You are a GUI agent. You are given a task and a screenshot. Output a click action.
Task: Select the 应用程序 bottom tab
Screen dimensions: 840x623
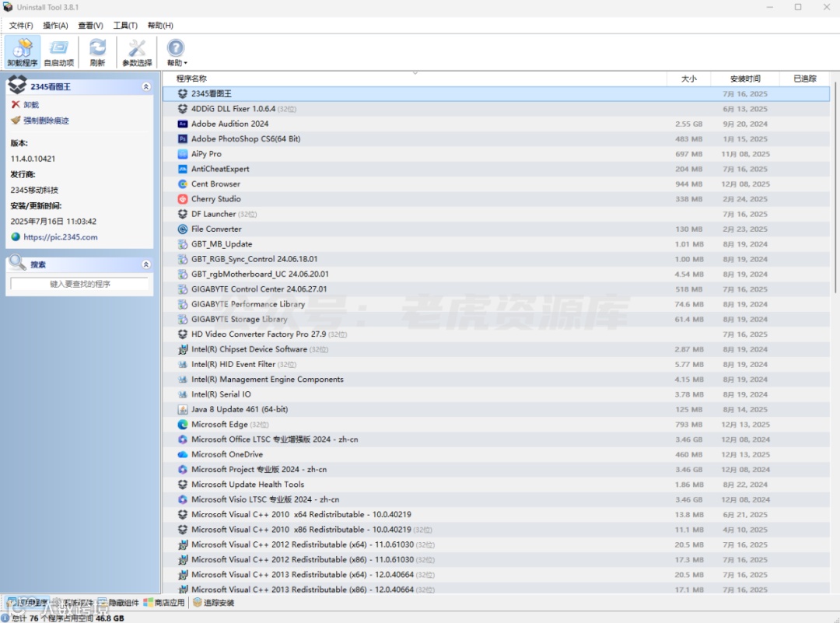[x=27, y=603]
